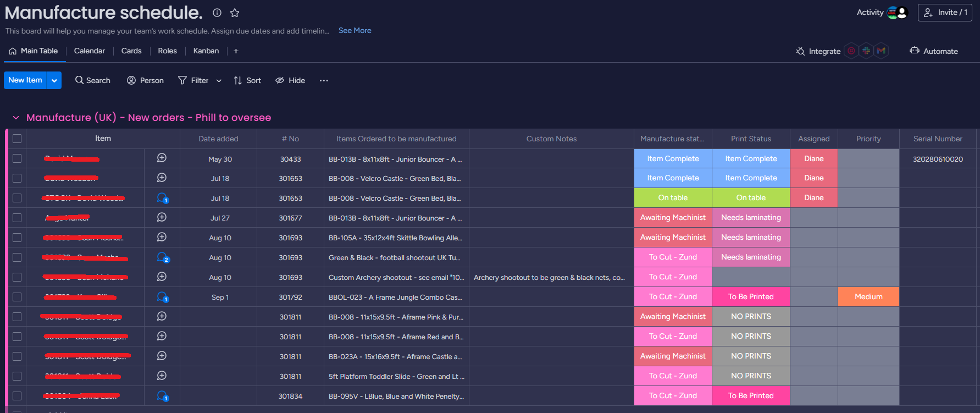Screen dimensions: 980x413
Task: Open the New Item dropdown arrow
Action: (54, 80)
